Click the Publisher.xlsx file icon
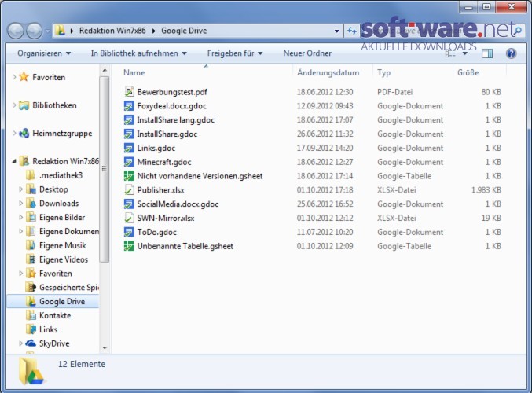The image size is (532, 393). (129, 189)
